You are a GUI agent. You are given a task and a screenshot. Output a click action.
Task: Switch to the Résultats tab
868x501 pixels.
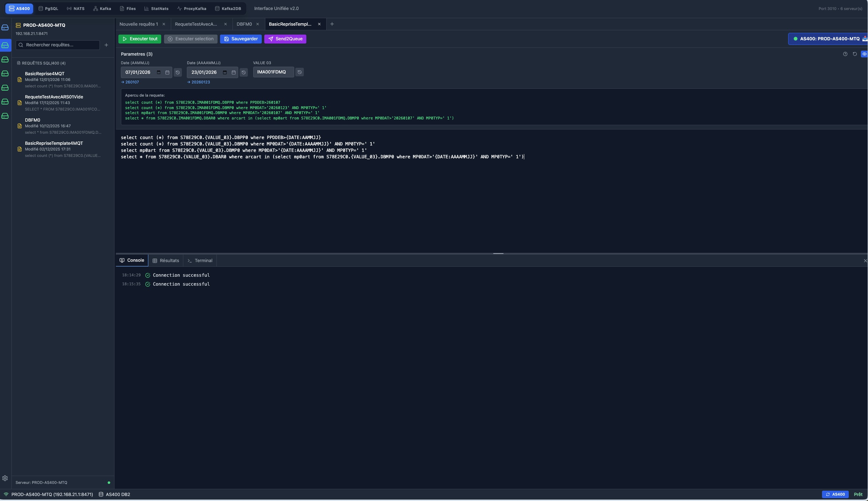[x=166, y=261]
